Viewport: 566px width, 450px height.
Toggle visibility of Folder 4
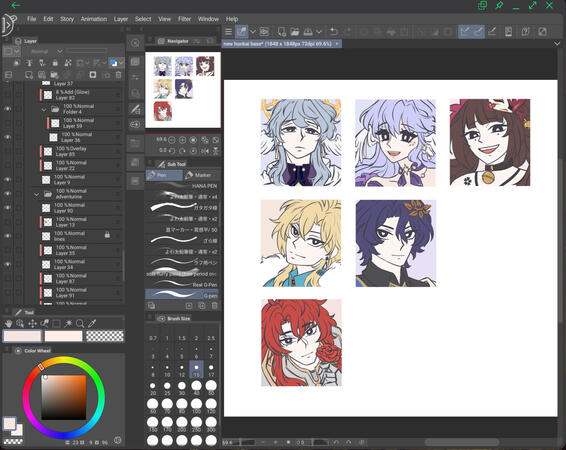(8, 109)
